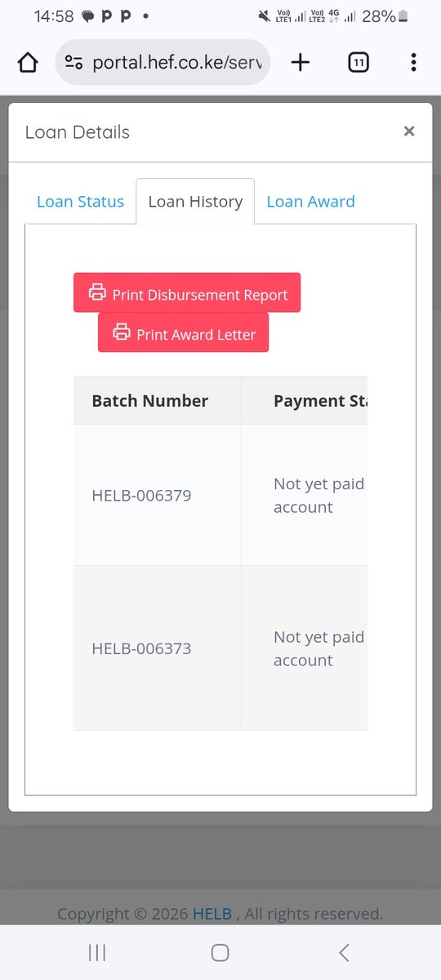441x980 pixels.
Task: Tap the Android back navigation button
Action: point(344,952)
